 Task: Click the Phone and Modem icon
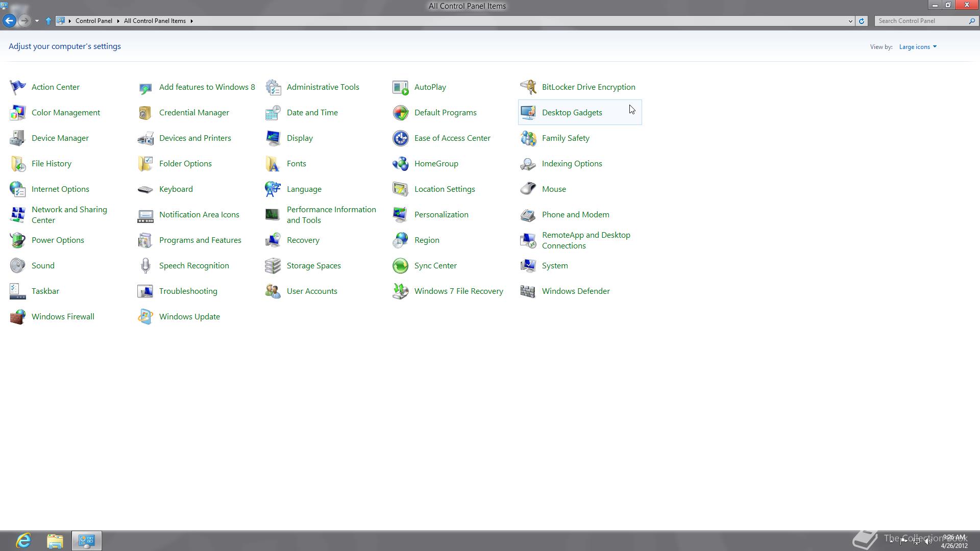pyautogui.click(x=528, y=215)
